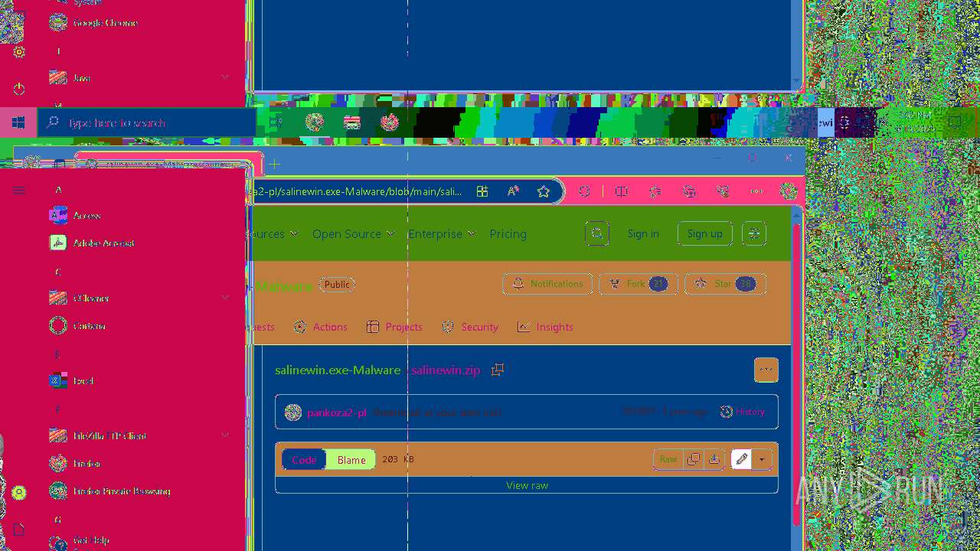Expand the Enterprise menu

tap(441, 234)
